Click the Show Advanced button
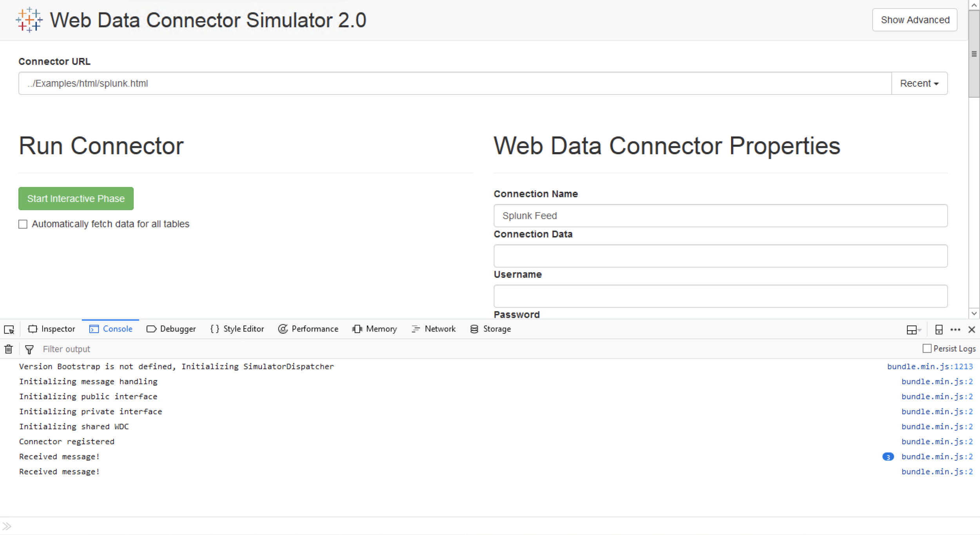This screenshot has height=535, width=980. [x=915, y=20]
